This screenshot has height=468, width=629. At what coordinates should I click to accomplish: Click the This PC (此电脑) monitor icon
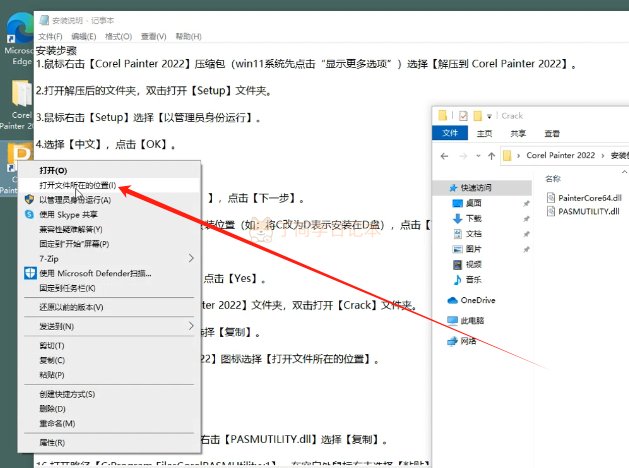pyautogui.click(x=452, y=320)
